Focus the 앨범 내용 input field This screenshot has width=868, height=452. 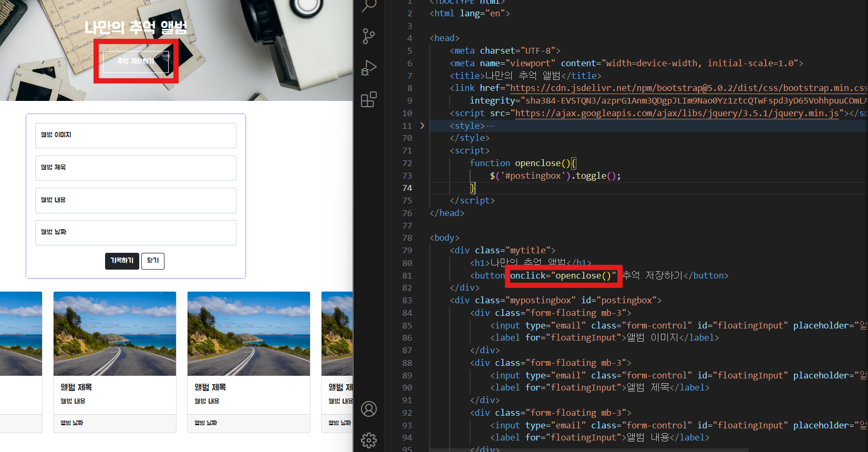coord(136,201)
